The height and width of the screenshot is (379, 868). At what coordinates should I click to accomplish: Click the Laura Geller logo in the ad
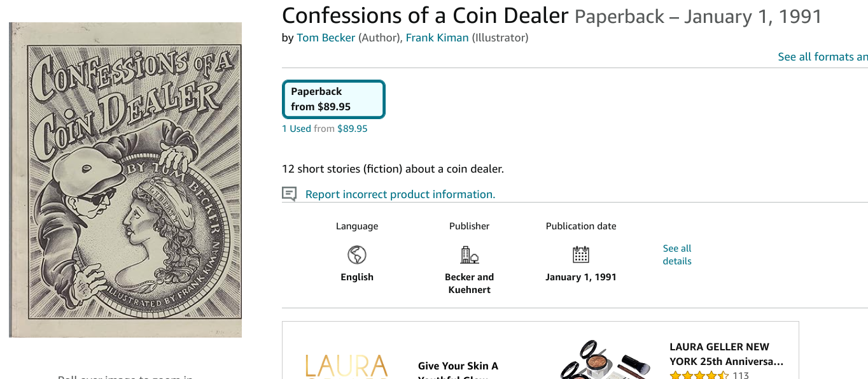(346, 366)
